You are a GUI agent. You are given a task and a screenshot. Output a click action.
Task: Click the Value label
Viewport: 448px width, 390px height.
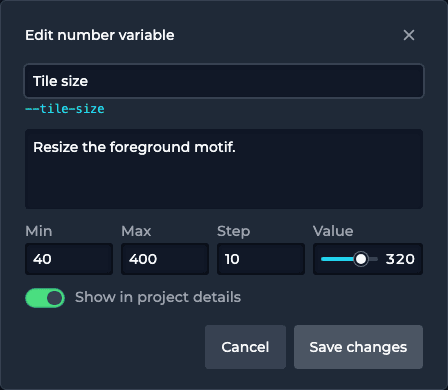tap(333, 231)
